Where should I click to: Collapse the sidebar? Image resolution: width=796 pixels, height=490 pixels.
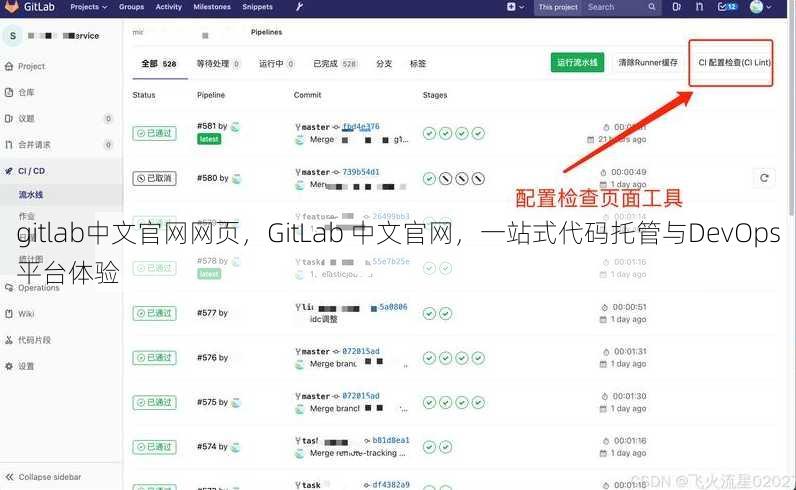[x=44, y=477]
